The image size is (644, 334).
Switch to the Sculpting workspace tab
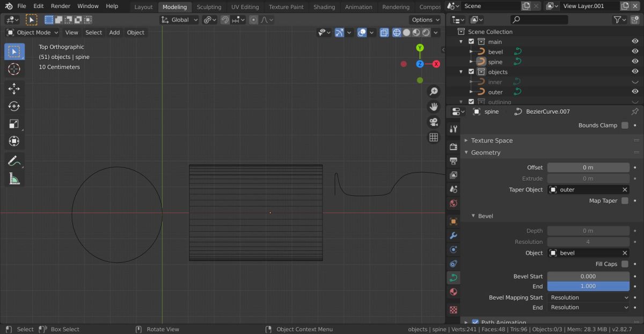[209, 7]
